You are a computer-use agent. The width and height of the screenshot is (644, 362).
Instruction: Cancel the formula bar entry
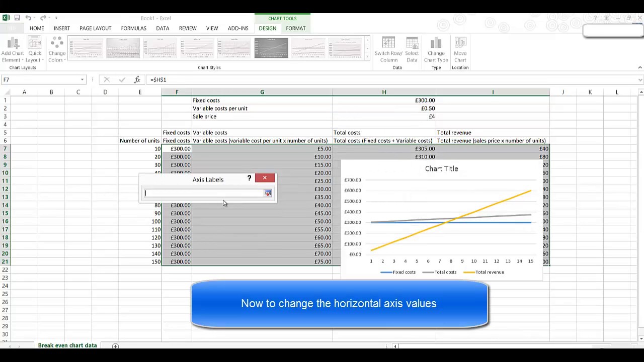coord(107,79)
